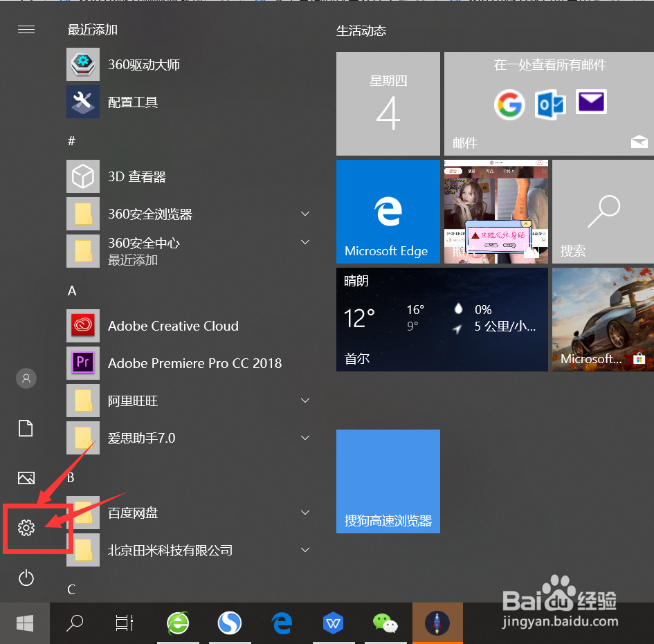The height and width of the screenshot is (644, 654).
Task: Open the 搜索 search tile
Action: [x=603, y=212]
